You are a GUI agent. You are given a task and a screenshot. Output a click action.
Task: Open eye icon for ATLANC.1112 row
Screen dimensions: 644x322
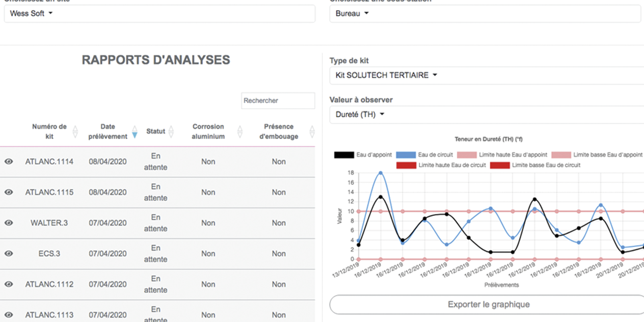coord(9,284)
